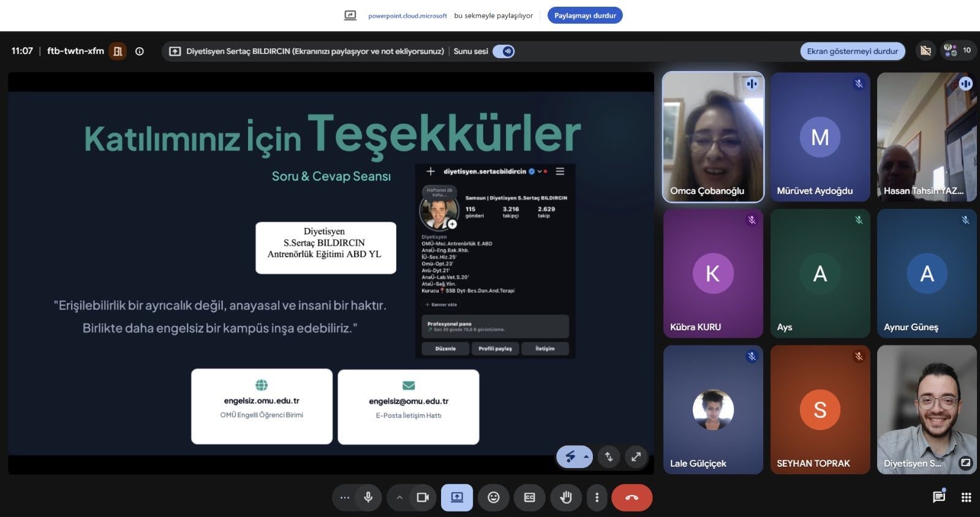Click the 11:07 clock text
Image resolution: width=980 pixels, height=517 pixels.
point(22,51)
